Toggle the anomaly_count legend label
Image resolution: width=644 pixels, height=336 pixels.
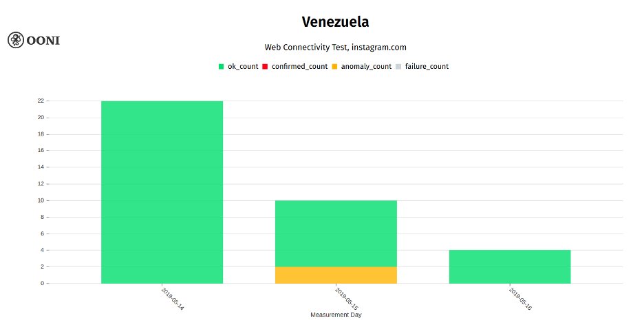[366, 67]
